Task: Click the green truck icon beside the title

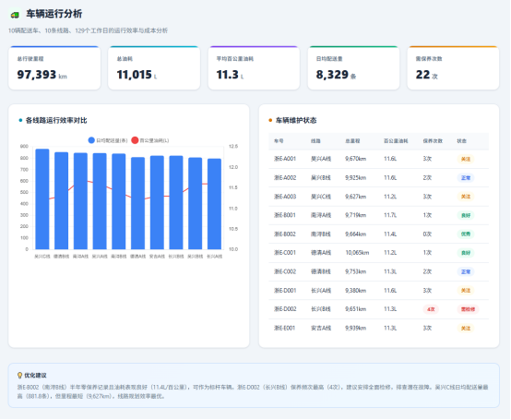Action: 15,15
